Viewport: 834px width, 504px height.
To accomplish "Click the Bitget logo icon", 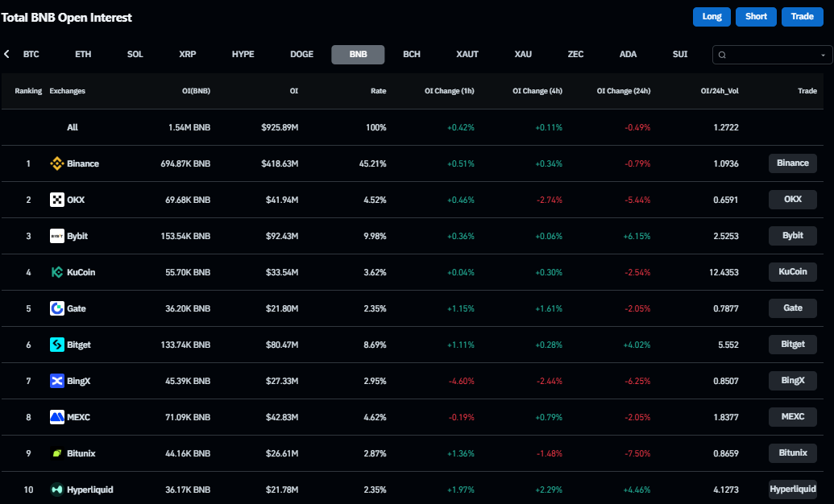I will tap(57, 345).
